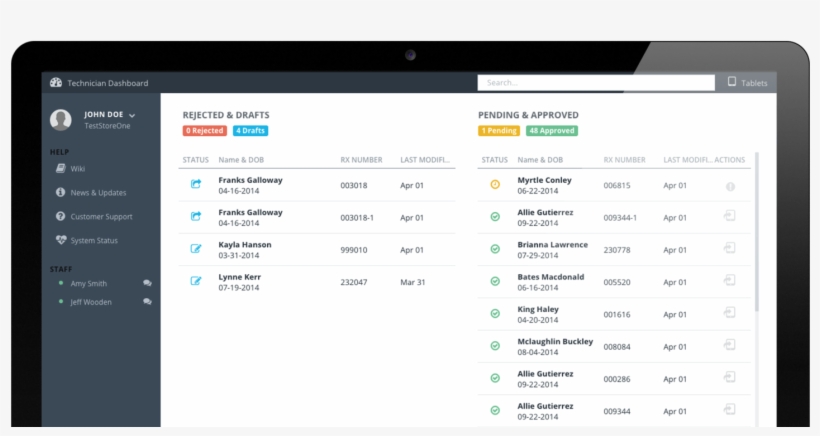Click share icon for Franks Galloway 003018
The height and width of the screenshot is (436, 820).
(x=196, y=184)
